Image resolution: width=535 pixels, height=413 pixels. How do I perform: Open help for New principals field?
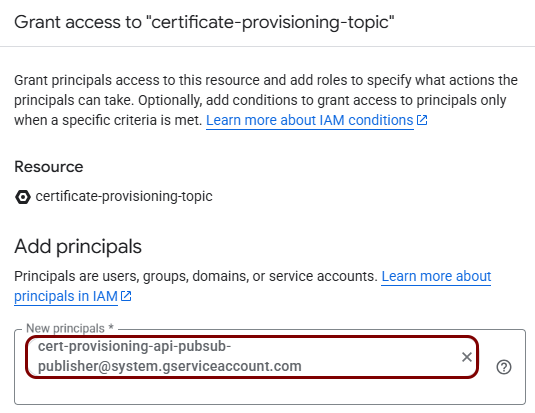[x=504, y=367]
